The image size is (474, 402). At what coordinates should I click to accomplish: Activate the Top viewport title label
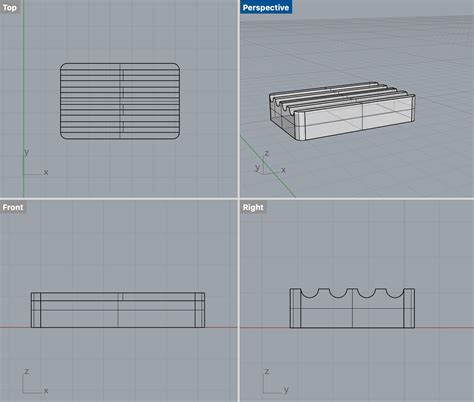(x=10, y=7)
